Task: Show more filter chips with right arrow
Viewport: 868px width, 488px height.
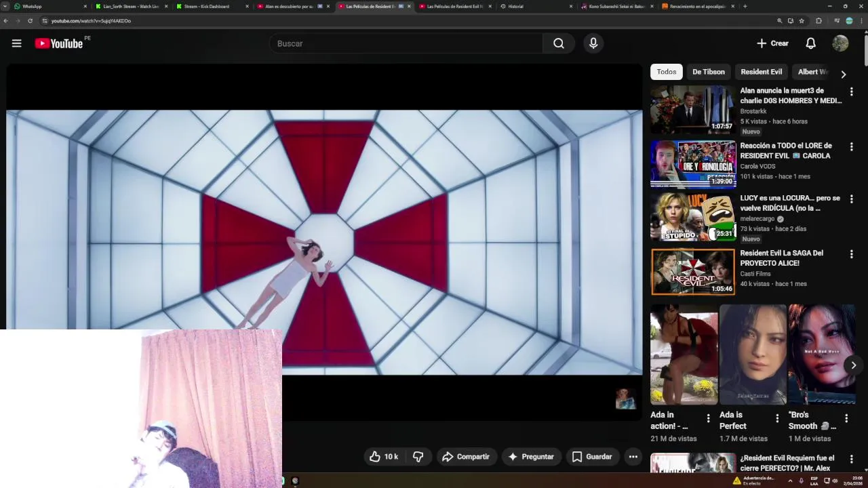Action: point(844,74)
